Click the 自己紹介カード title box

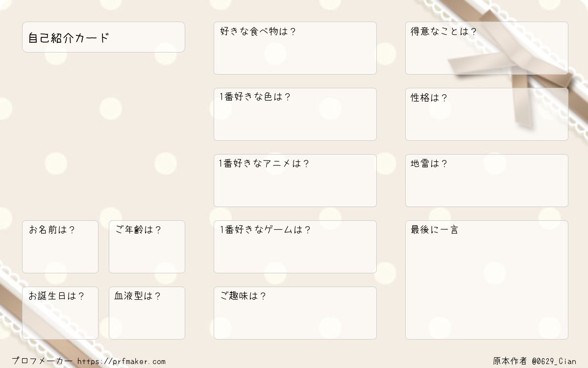103,37
